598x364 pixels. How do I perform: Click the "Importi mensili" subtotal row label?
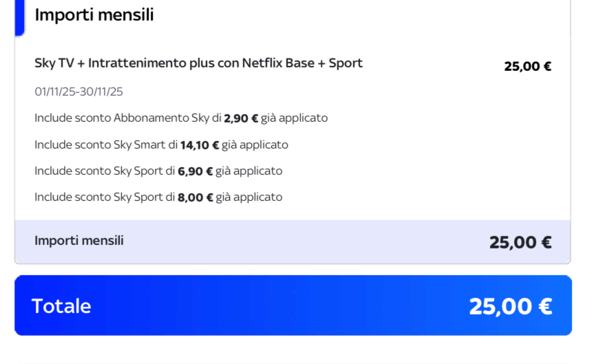(x=79, y=241)
